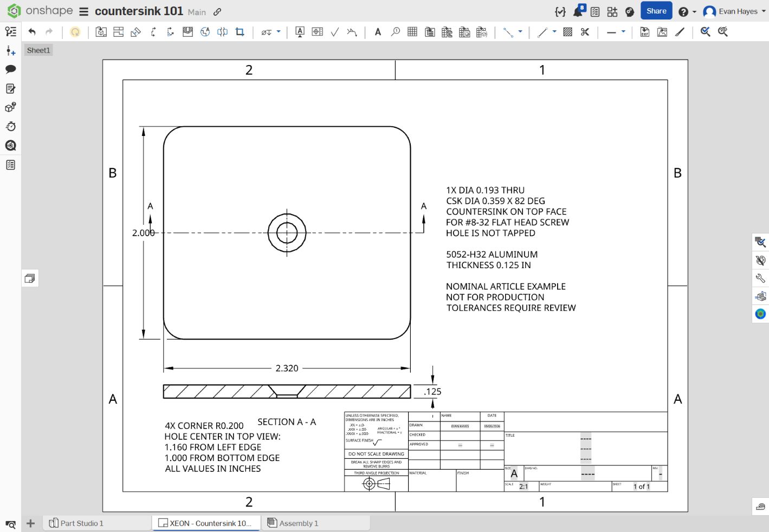Select the Hole callout tool
This screenshot has height=532, width=769.
pos(266,32)
